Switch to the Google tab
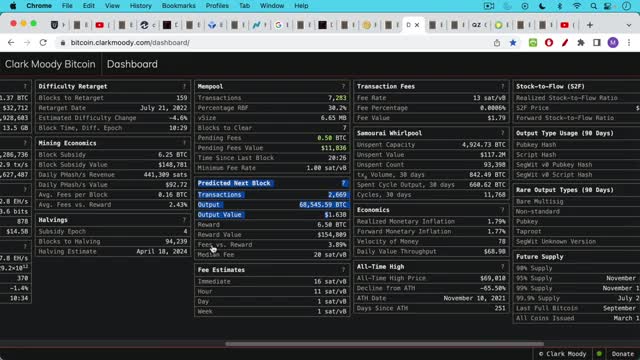 pyautogui.click(x=278, y=25)
